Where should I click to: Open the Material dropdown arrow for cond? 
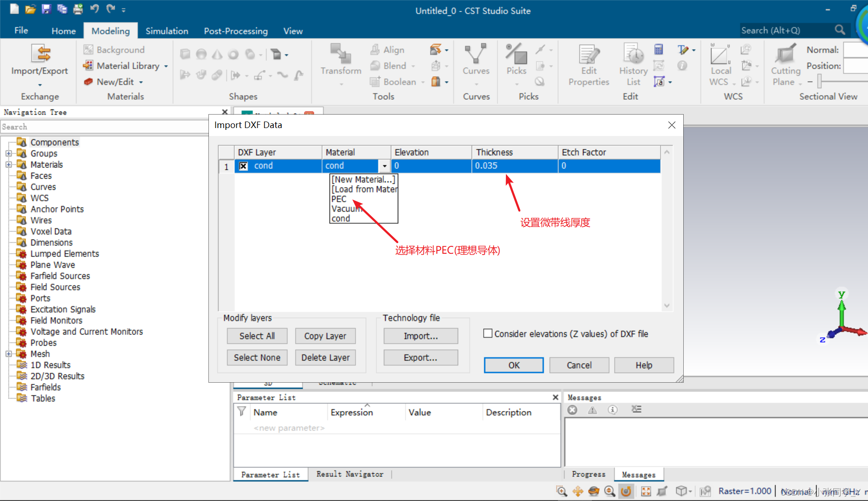[384, 166]
